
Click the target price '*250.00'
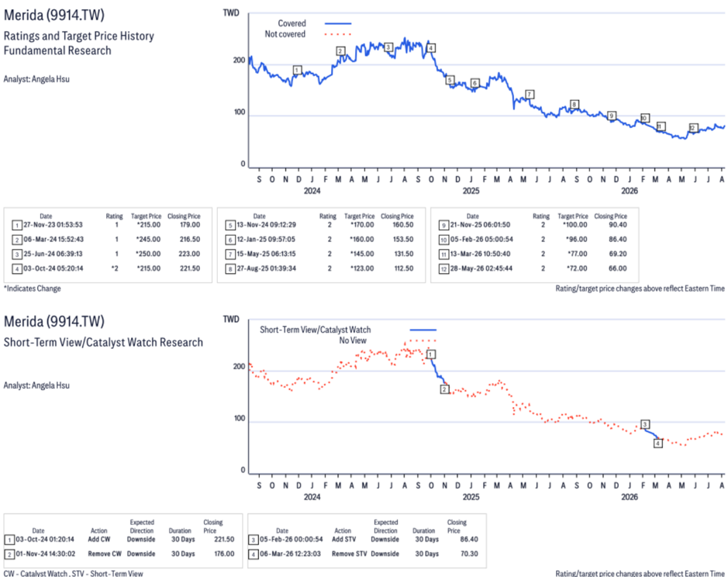point(149,254)
